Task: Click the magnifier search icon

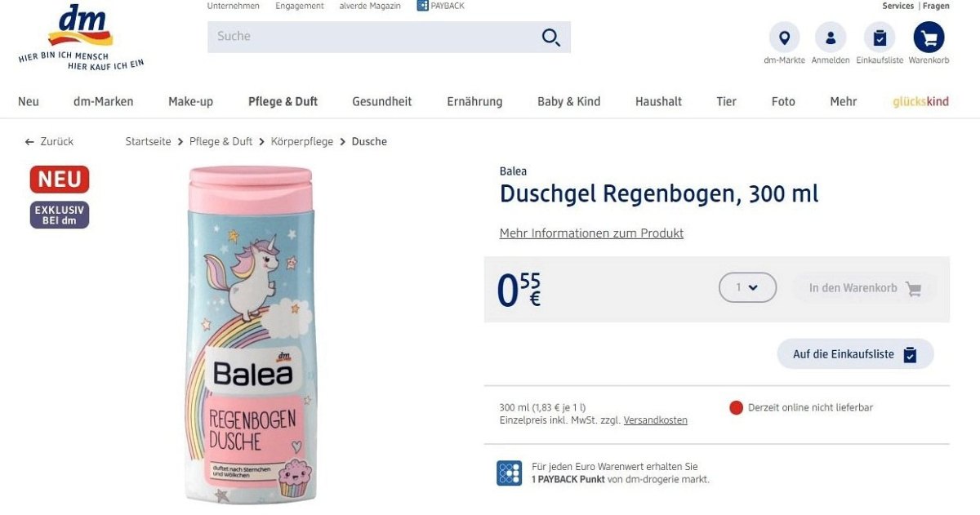Action: tap(551, 38)
